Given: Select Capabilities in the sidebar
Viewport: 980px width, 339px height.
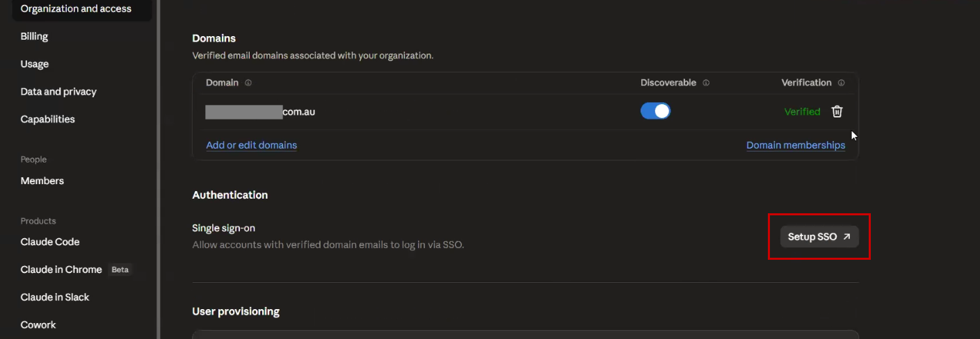Looking at the screenshot, I should 47,119.
